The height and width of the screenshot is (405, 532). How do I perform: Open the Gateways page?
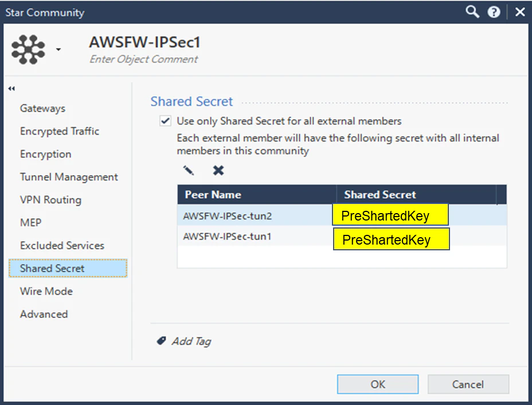tap(42, 108)
